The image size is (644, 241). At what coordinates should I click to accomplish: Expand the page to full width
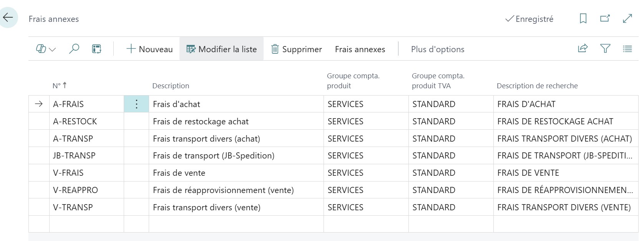pos(627,18)
